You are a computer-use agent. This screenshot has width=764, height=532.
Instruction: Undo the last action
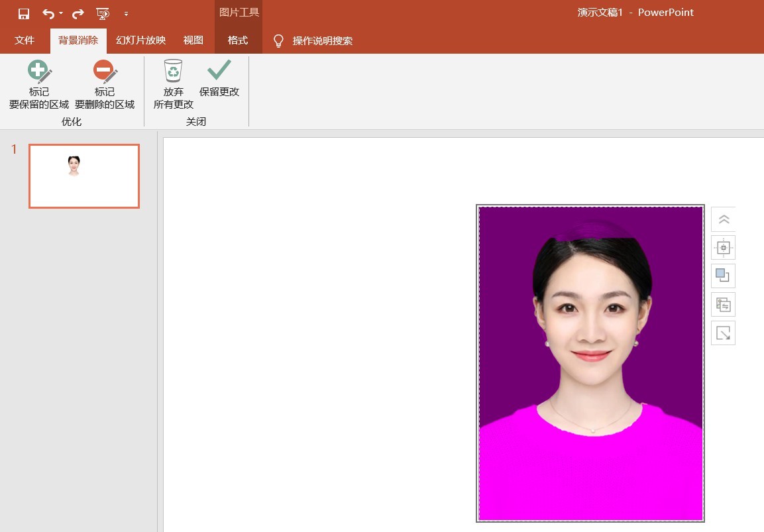46,13
